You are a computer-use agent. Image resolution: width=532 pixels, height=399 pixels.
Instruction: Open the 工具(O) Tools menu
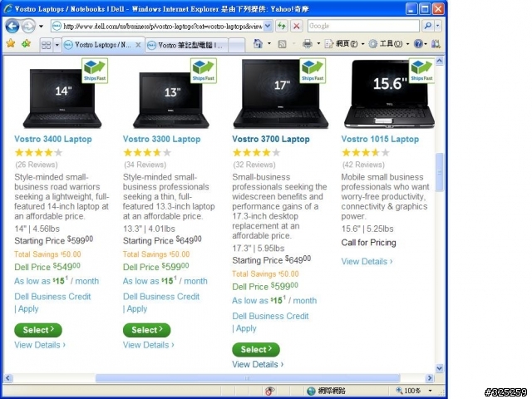tap(388, 44)
